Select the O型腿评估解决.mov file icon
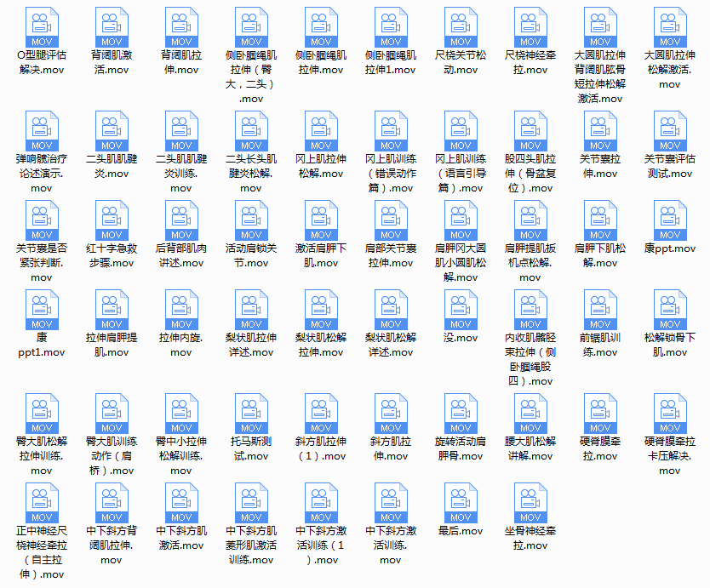Image resolution: width=710 pixels, height=588 pixels. 42,26
